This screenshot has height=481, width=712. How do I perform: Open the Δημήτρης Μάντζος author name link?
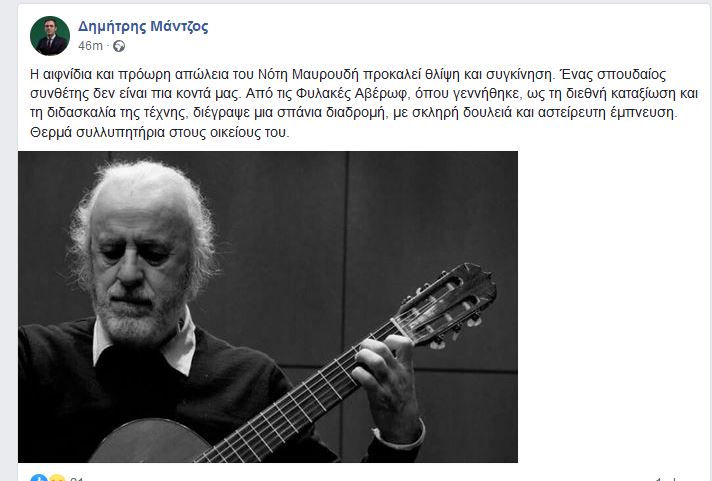click(143, 27)
